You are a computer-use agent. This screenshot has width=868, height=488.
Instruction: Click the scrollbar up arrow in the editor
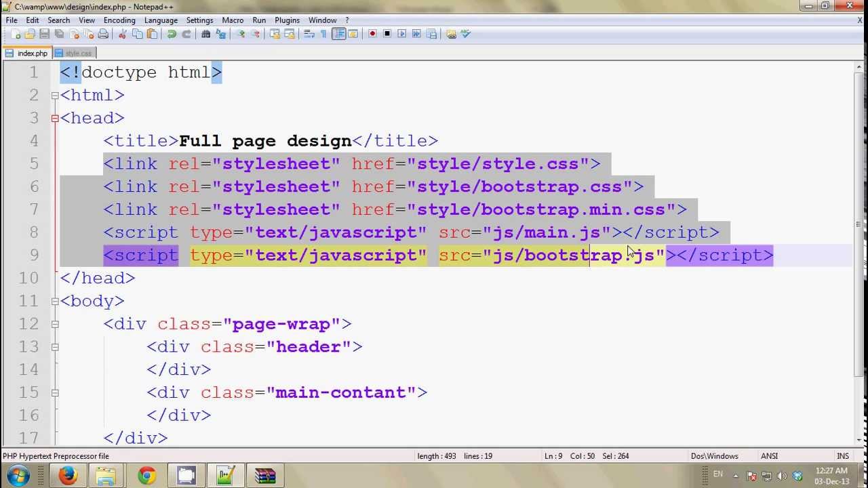pyautogui.click(x=859, y=66)
